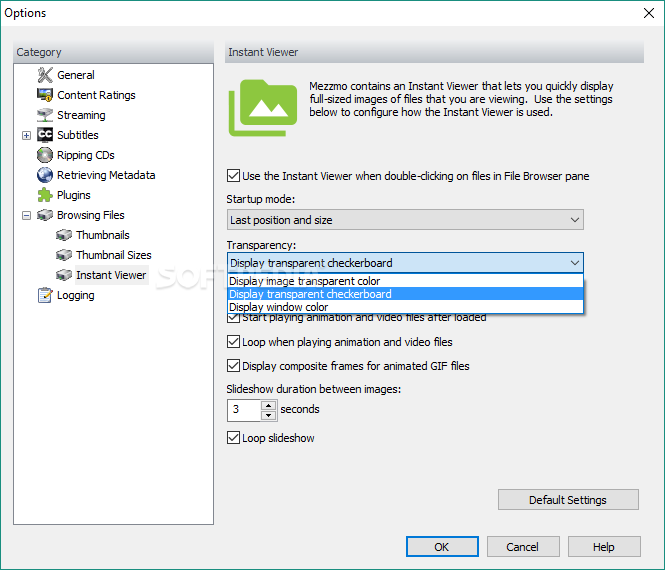Screen dimensions: 665x570
Task: Confirm with the OK button
Action: [x=442, y=547]
